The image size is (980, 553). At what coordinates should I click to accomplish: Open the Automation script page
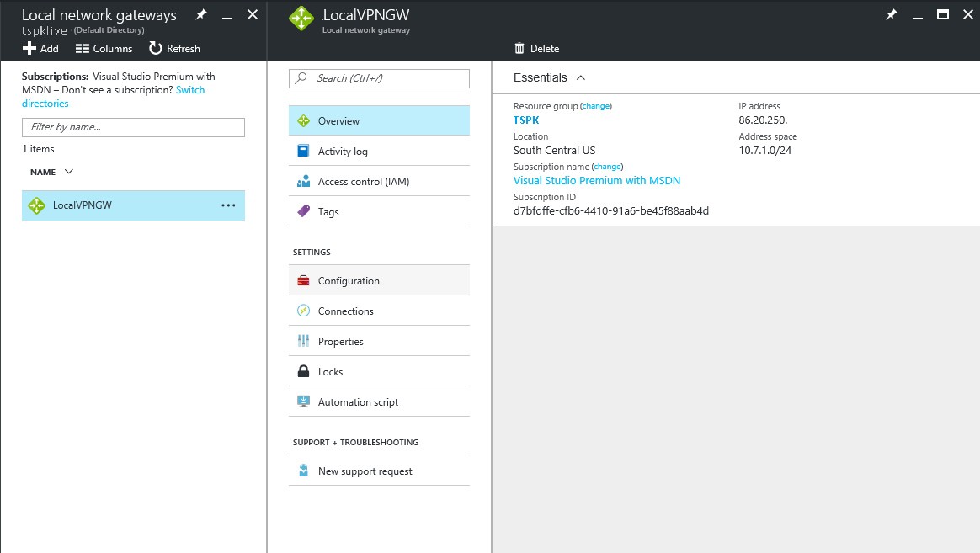[379, 401]
